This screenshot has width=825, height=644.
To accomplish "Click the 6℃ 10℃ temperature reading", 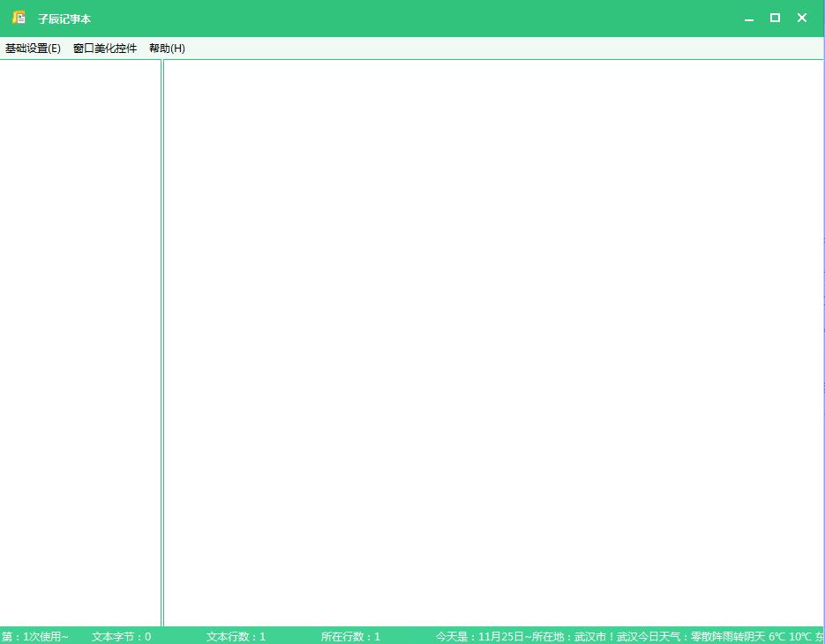I will pyautogui.click(x=789, y=636).
